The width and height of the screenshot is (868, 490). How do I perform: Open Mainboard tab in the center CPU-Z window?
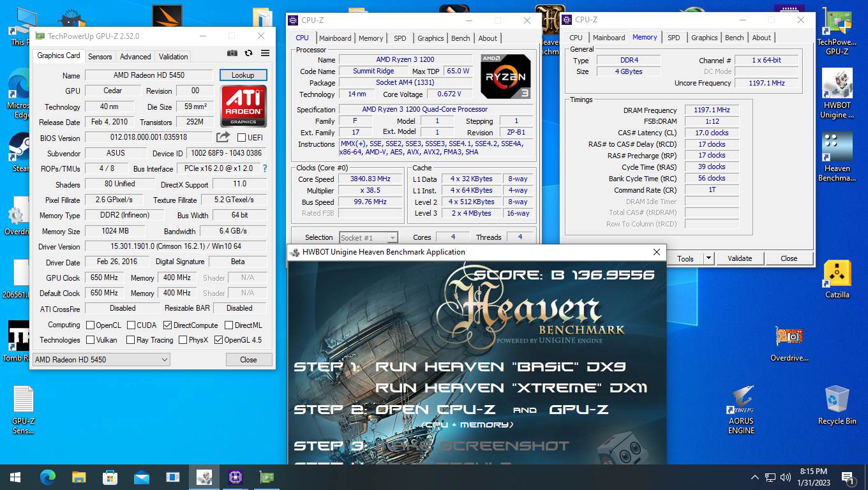tap(335, 38)
